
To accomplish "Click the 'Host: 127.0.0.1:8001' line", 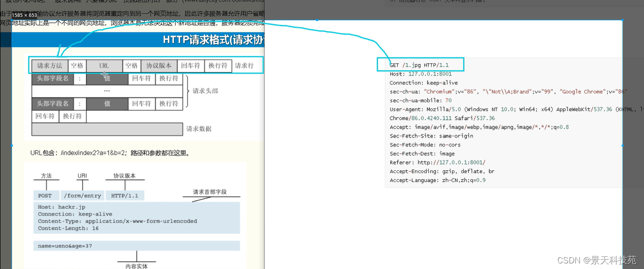I will (421, 74).
